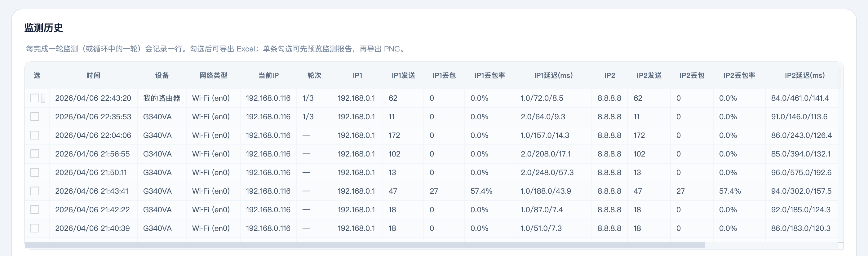Toggle the checkbox for the 21:50:11 record
Image resolution: width=868 pixels, height=256 pixels.
click(35, 172)
